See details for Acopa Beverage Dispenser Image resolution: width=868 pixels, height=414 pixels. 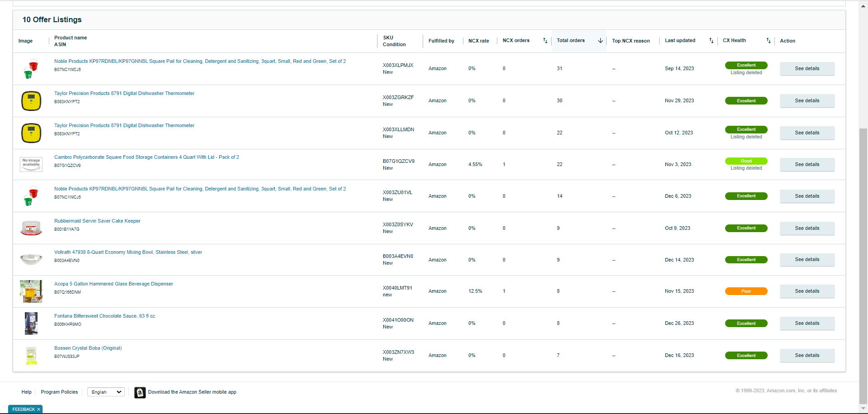pyautogui.click(x=807, y=291)
